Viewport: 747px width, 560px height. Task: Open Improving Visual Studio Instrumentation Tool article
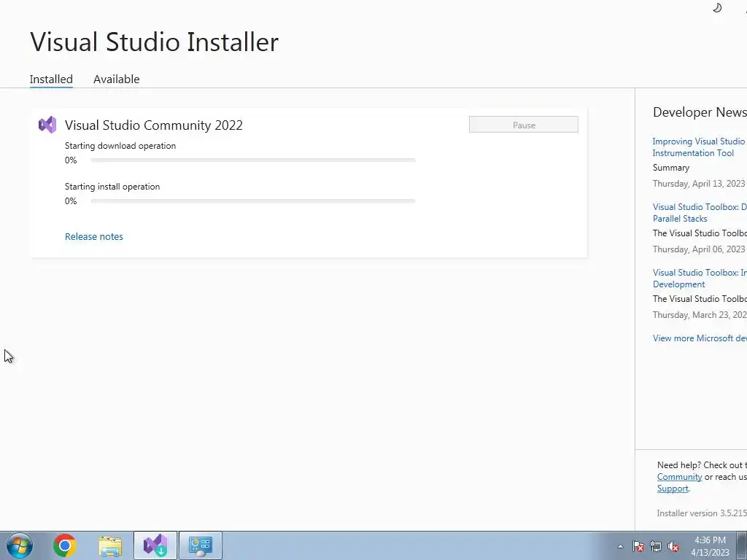700,147
